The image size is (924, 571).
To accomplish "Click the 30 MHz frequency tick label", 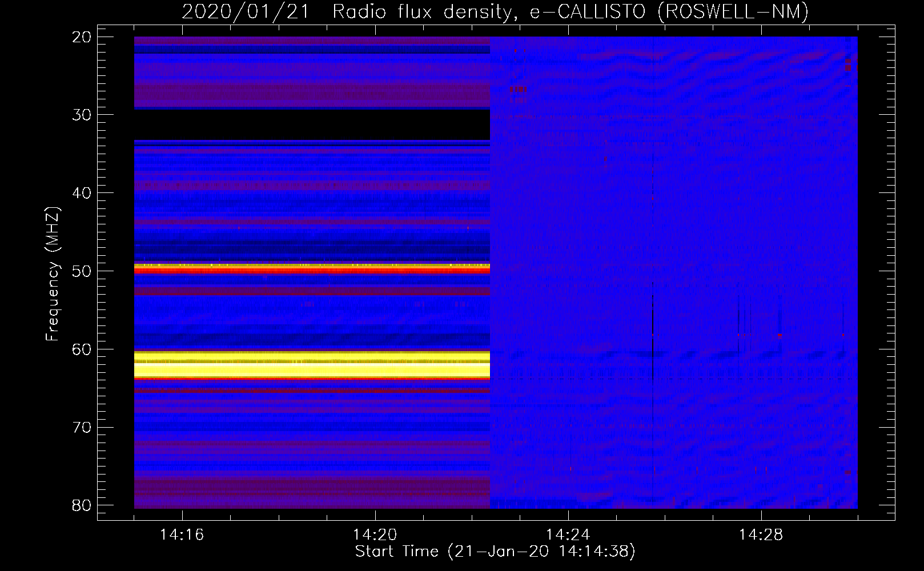I will 82,115.
